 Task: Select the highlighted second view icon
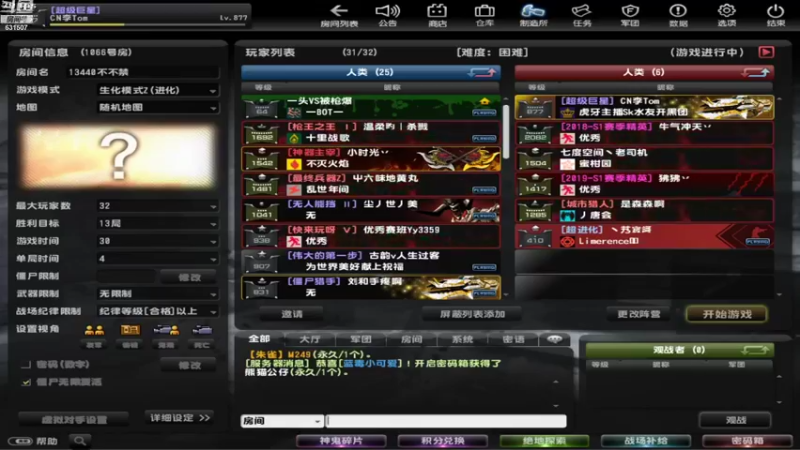click(x=130, y=331)
